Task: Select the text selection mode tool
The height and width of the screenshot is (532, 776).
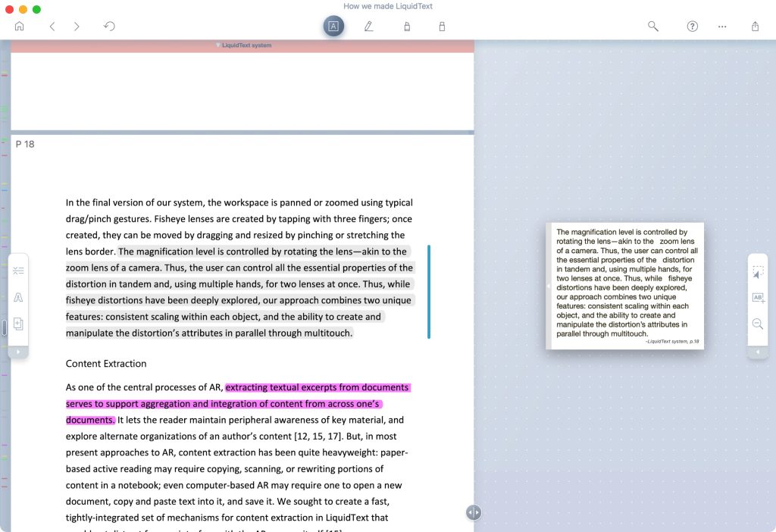Action: (x=333, y=27)
